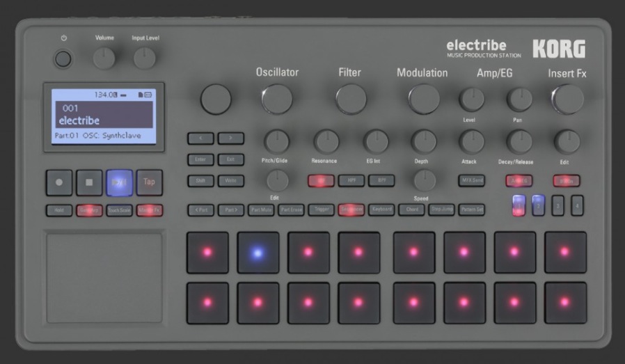
Task: Select Step Jump mode
Action: pos(442,209)
